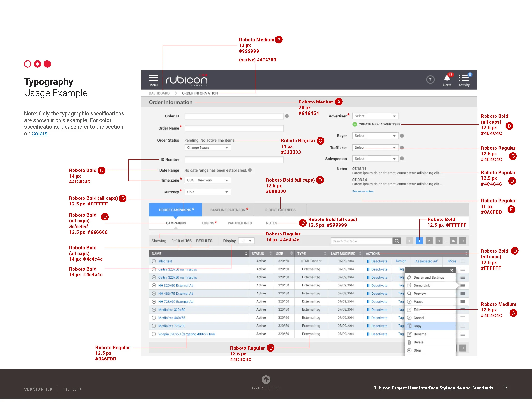Click the table search magnifier button
Image resolution: width=532 pixels, height=411 pixels.
(x=397, y=241)
